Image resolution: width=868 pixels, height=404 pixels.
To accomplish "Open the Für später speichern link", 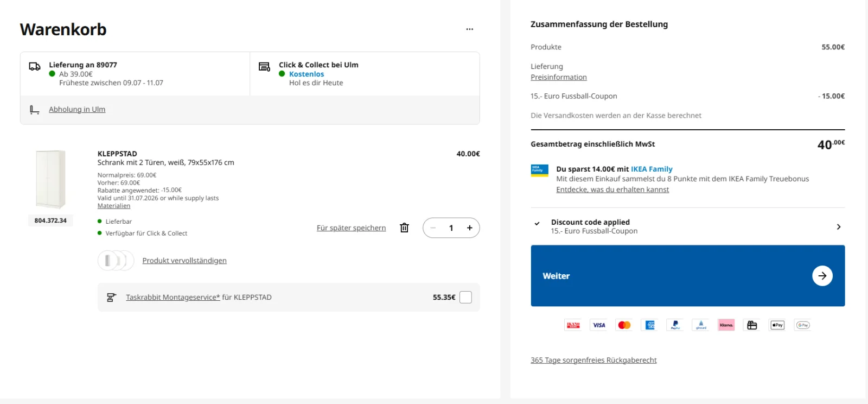I will click(351, 228).
